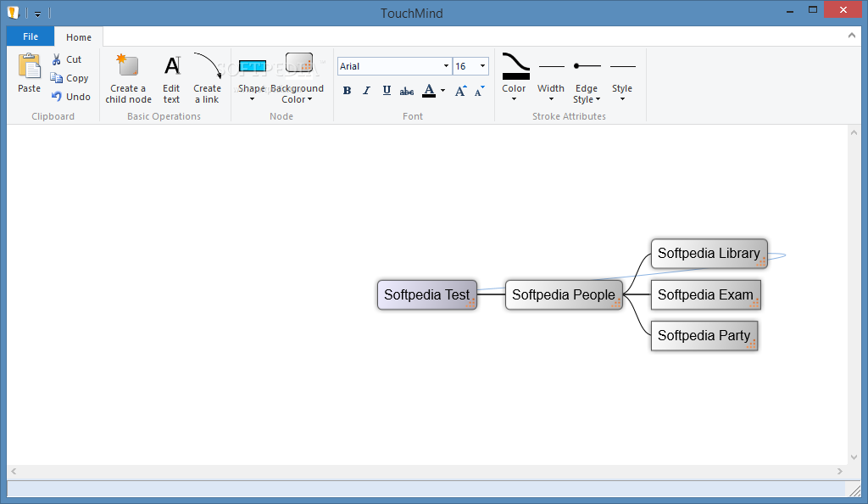The height and width of the screenshot is (504, 868).
Task: Select the Softpedia Party node
Action: (x=704, y=336)
